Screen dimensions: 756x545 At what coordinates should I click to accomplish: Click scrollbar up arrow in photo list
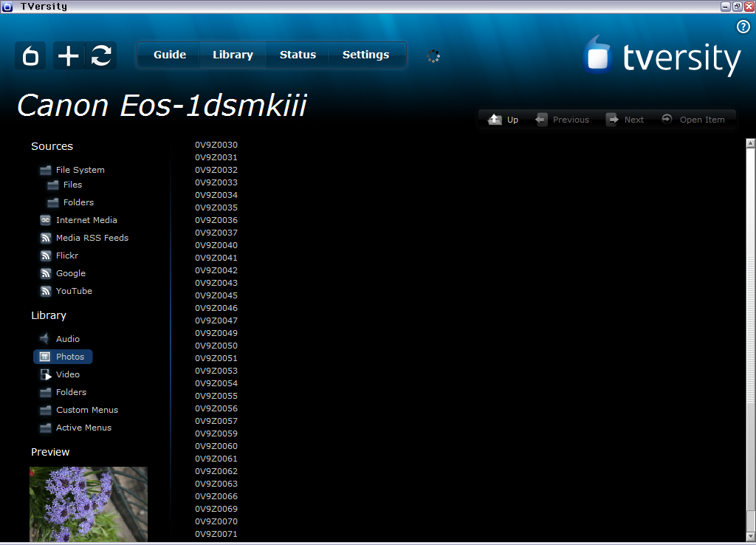(x=751, y=143)
